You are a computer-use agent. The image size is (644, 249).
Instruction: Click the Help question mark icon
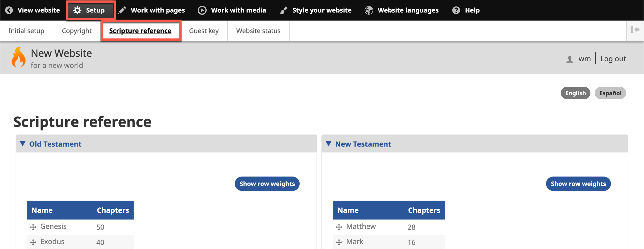(x=456, y=10)
